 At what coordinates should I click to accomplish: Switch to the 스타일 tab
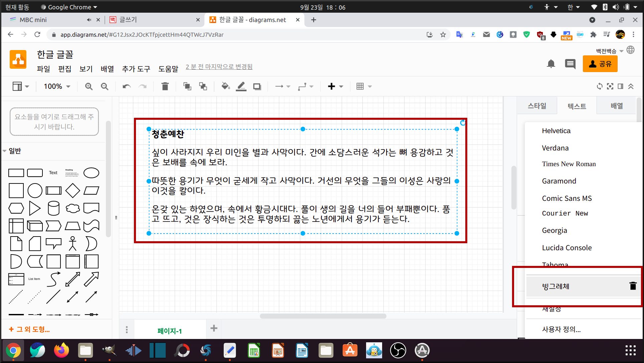tap(537, 106)
